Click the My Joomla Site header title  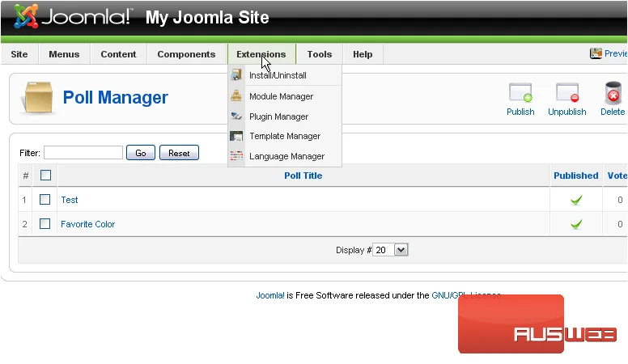point(207,17)
